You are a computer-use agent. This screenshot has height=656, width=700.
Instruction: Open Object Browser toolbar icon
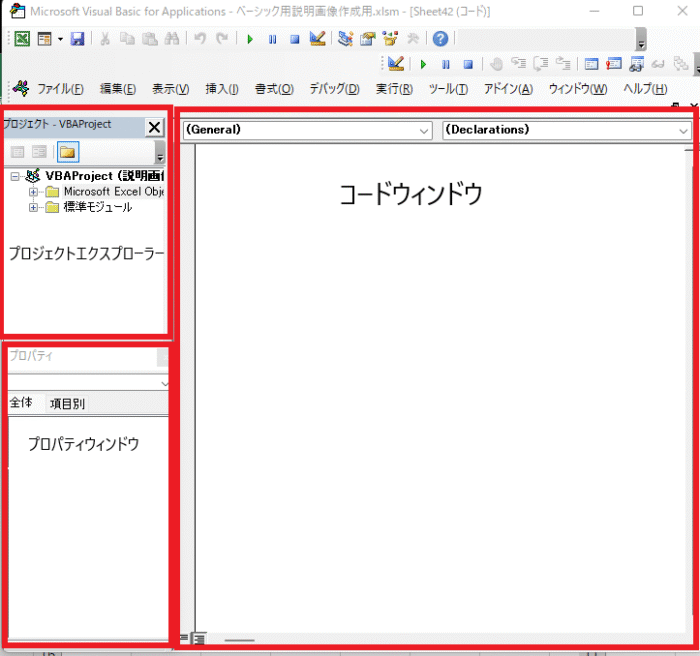tap(389, 39)
